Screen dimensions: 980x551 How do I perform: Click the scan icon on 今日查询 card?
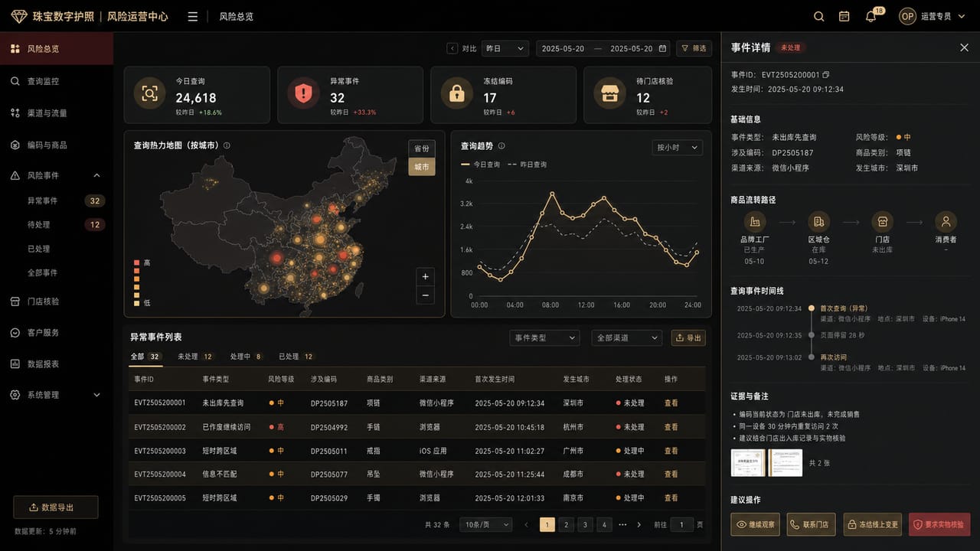(x=150, y=94)
